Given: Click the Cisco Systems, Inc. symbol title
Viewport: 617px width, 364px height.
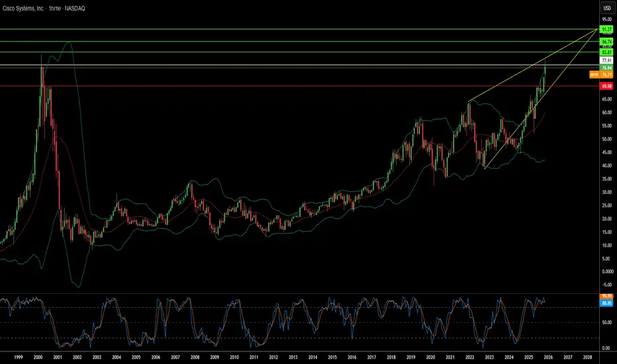Looking at the screenshot, I should pyautogui.click(x=28, y=8).
